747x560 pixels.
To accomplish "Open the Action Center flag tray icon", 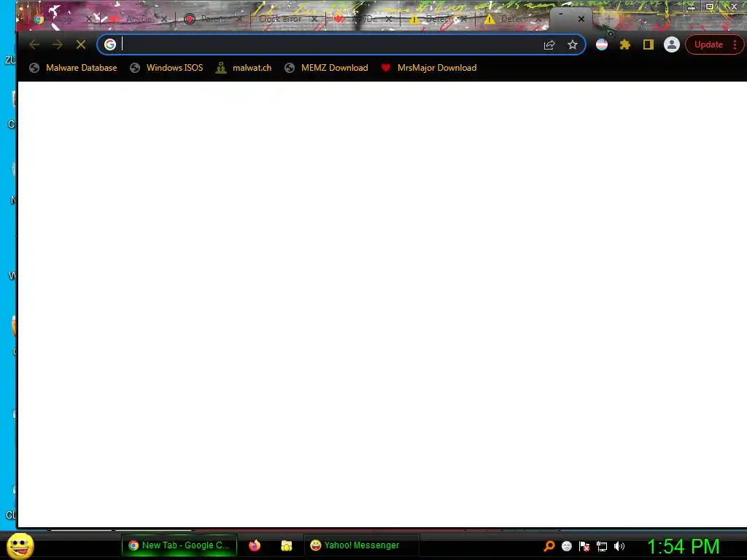I will (584, 546).
